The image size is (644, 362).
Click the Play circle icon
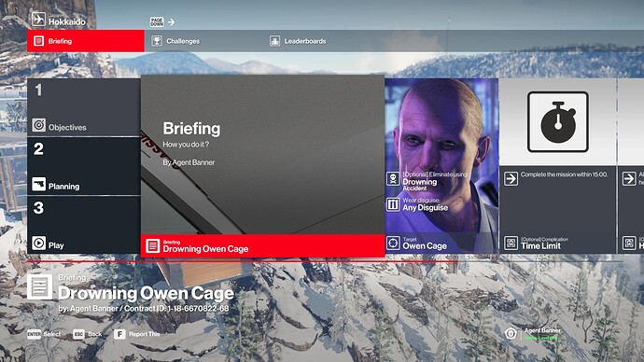[x=39, y=243]
